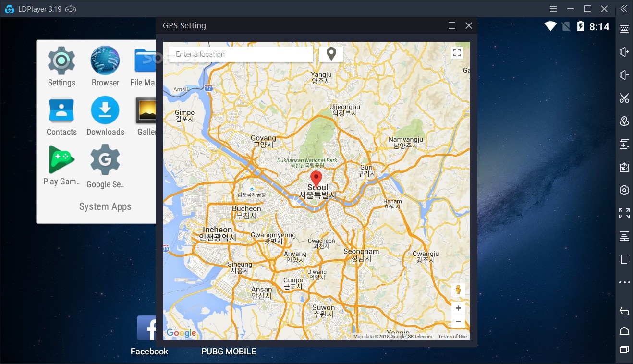Click the install APK icon

point(624,167)
